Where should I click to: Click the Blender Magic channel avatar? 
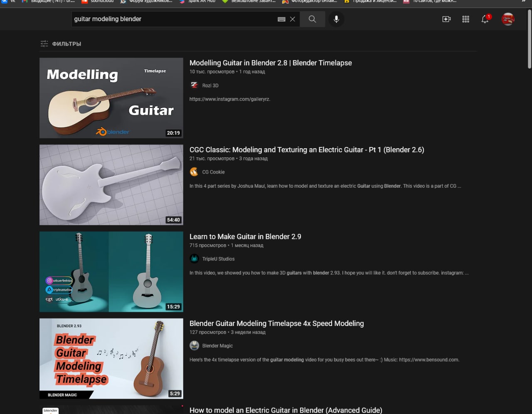[194, 345]
